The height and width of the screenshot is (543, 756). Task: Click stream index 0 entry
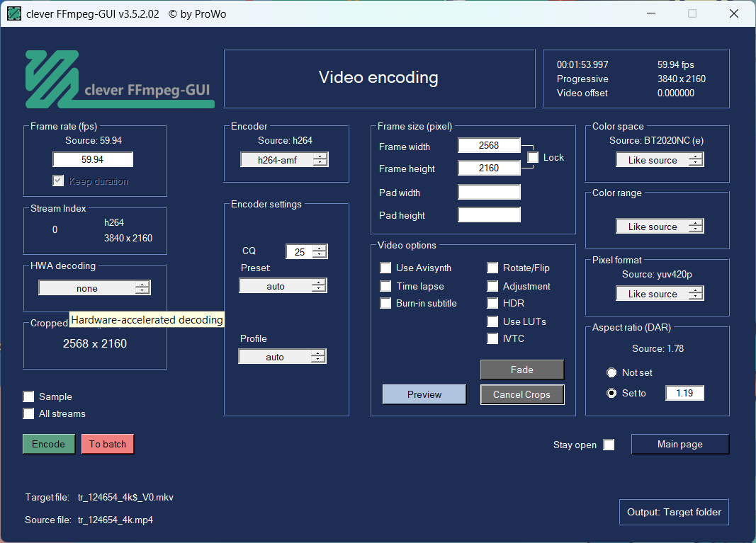click(55, 229)
